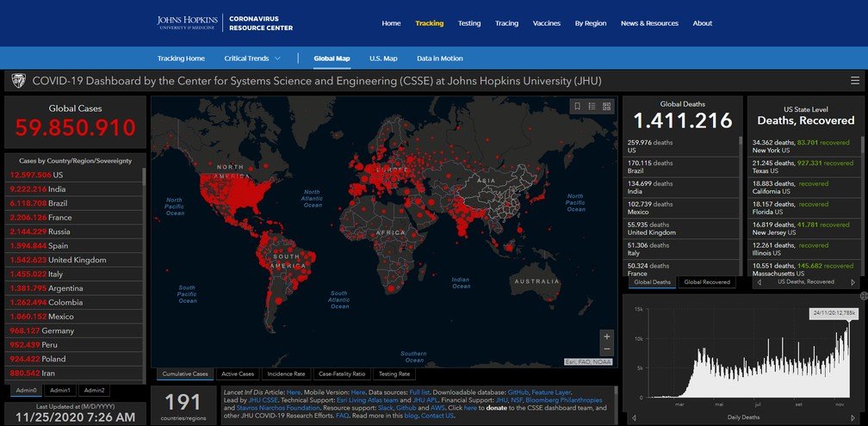Switch to Global Map view
868x426 pixels.
[332, 59]
